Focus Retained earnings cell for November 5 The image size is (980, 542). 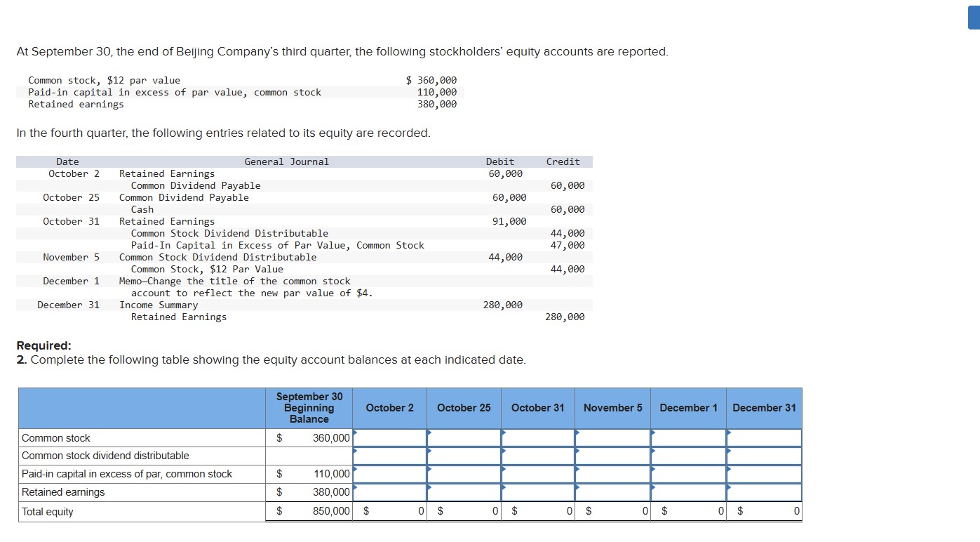613,492
